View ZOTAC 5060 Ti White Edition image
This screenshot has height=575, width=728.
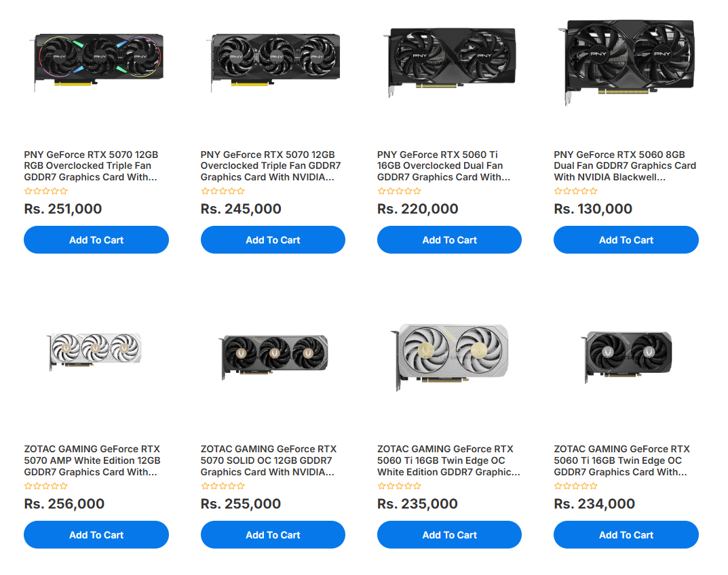449,357
